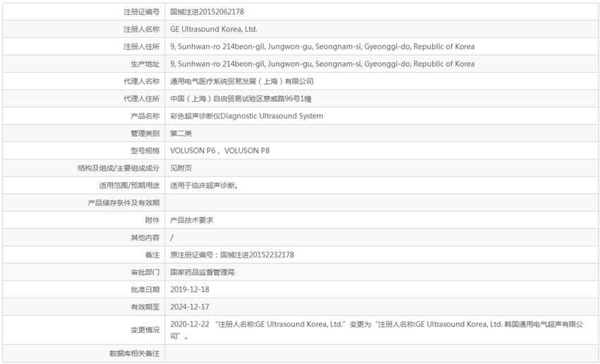Image resolution: width=600 pixels, height=364 pixels.
Task: Click the remark 原注册证编号：国械注进20152232178
Action: (x=232, y=255)
